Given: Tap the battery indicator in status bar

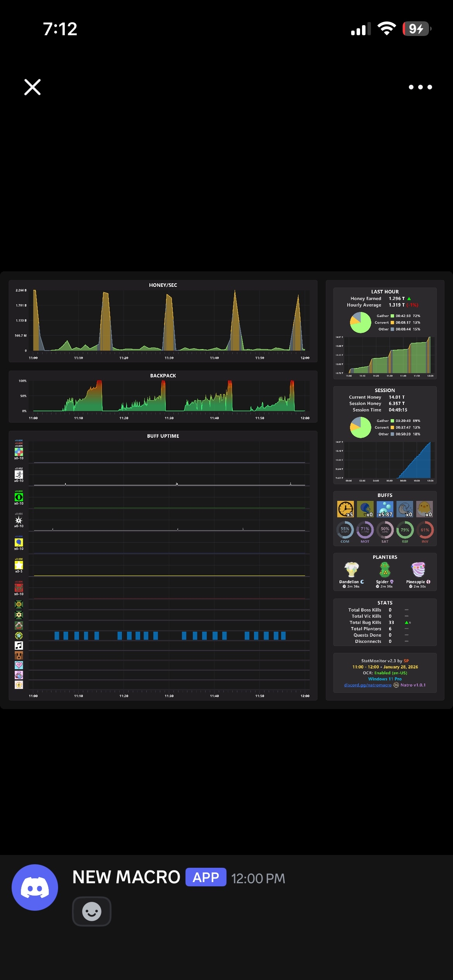Looking at the screenshot, I should pyautogui.click(x=417, y=29).
